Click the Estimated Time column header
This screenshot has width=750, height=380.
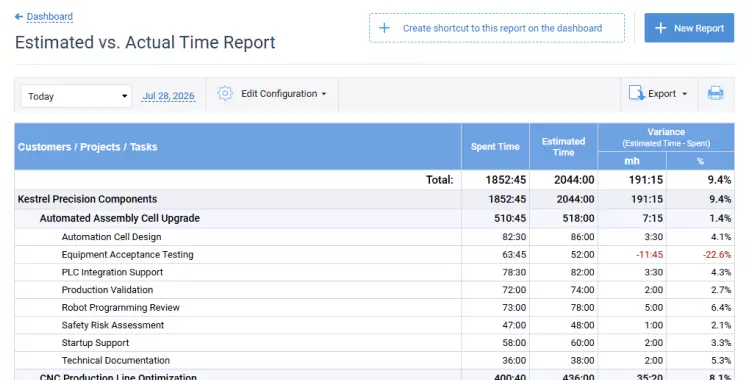click(x=563, y=146)
